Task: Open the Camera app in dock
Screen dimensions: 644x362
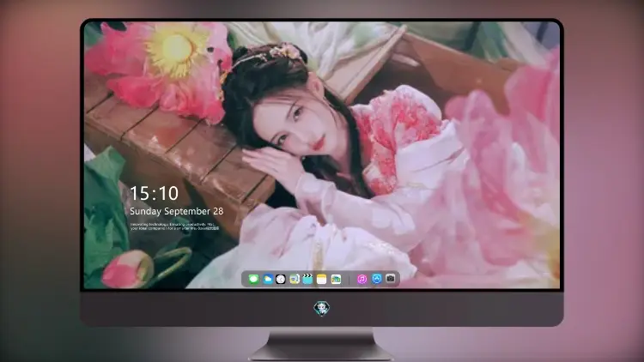Action: click(x=391, y=279)
